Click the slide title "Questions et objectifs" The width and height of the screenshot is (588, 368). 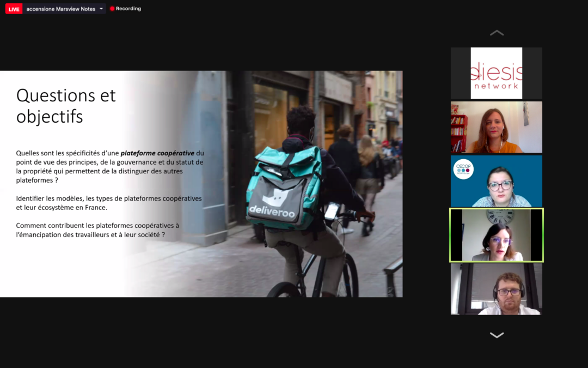point(66,106)
